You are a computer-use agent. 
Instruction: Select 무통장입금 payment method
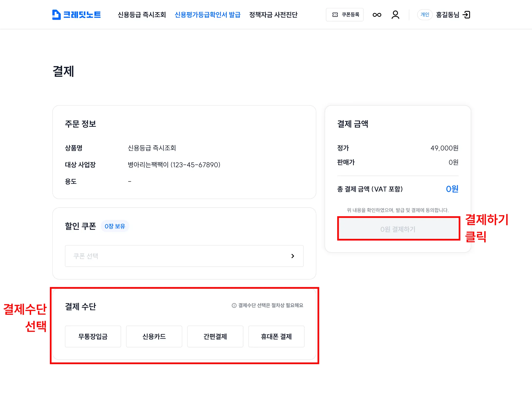click(93, 336)
